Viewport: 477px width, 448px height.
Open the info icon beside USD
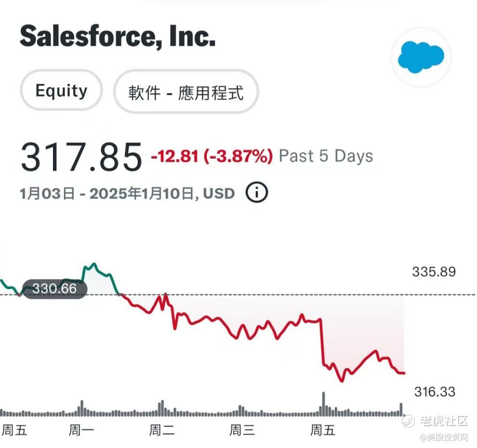(x=256, y=193)
